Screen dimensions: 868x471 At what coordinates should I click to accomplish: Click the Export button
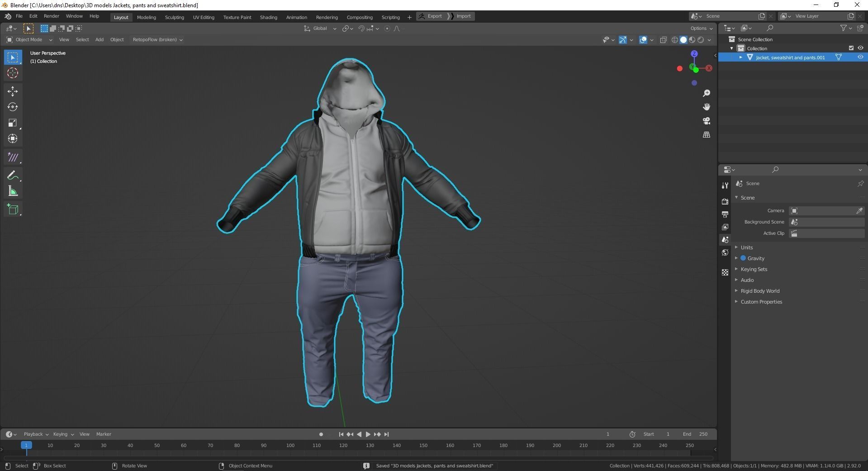pyautogui.click(x=431, y=16)
